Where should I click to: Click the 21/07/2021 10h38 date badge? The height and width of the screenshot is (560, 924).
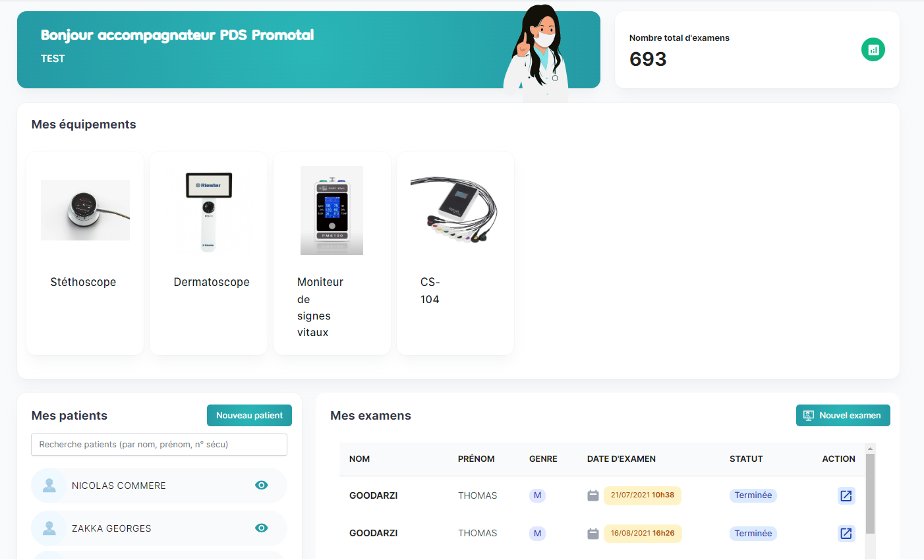(x=643, y=495)
